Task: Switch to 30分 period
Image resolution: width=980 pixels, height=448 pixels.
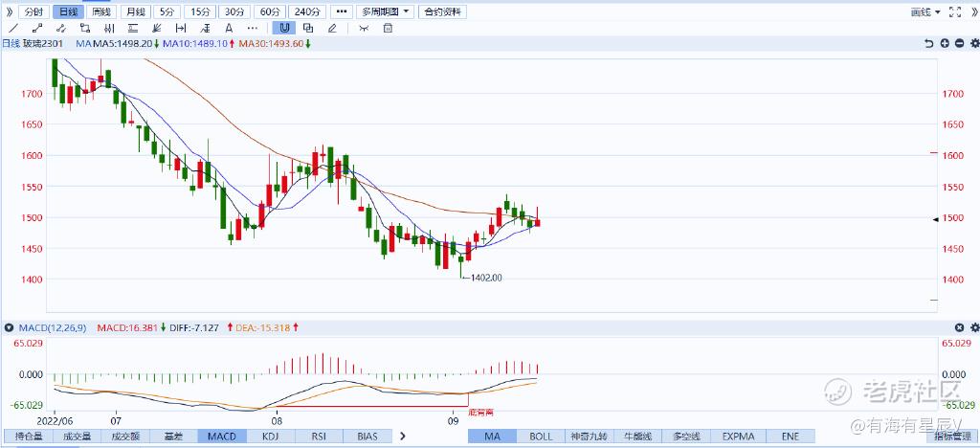Action: point(235,11)
